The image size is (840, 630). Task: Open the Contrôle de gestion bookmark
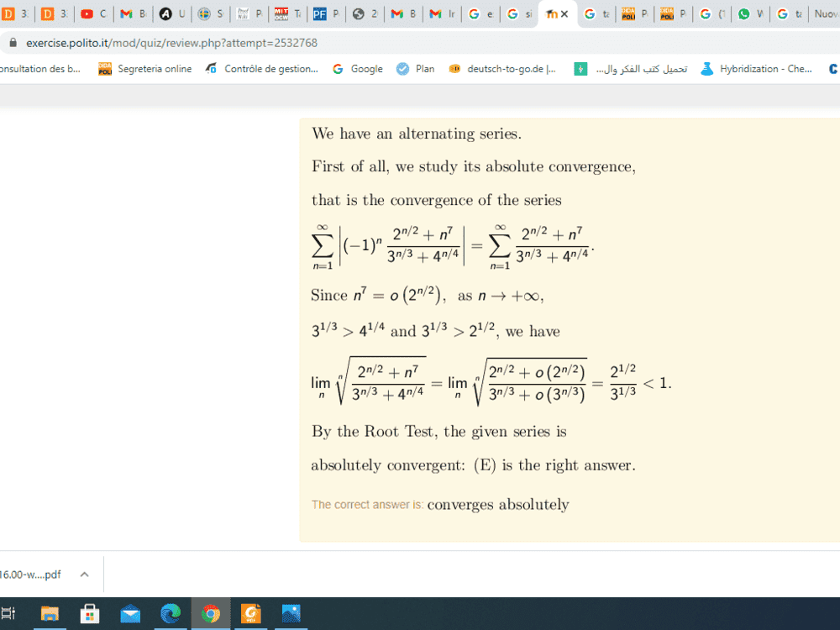(261, 69)
